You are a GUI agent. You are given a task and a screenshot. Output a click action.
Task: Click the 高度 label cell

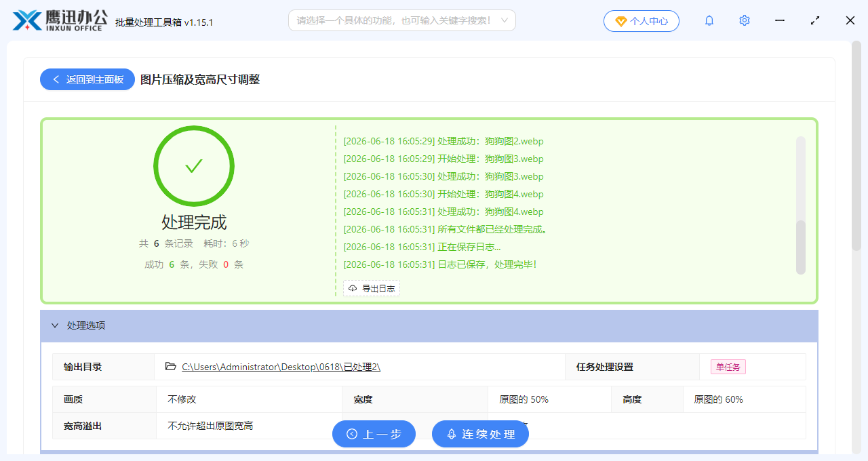647,399
